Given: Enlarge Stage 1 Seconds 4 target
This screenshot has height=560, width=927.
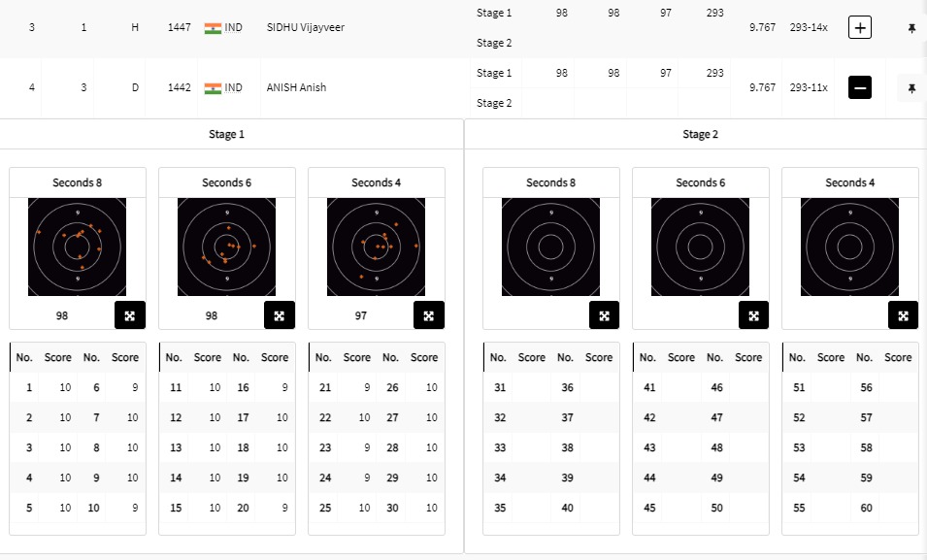Looking at the screenshot, I should [428, 315].
